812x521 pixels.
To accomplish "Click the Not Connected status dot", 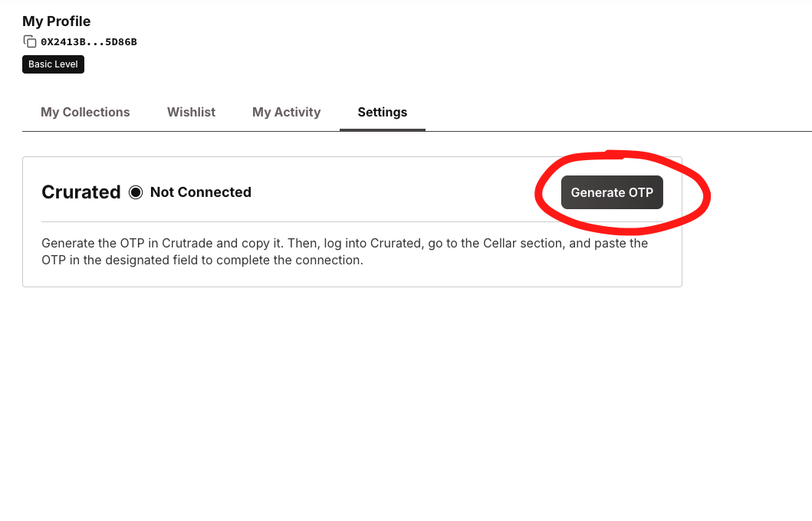I will coord(136,192).
